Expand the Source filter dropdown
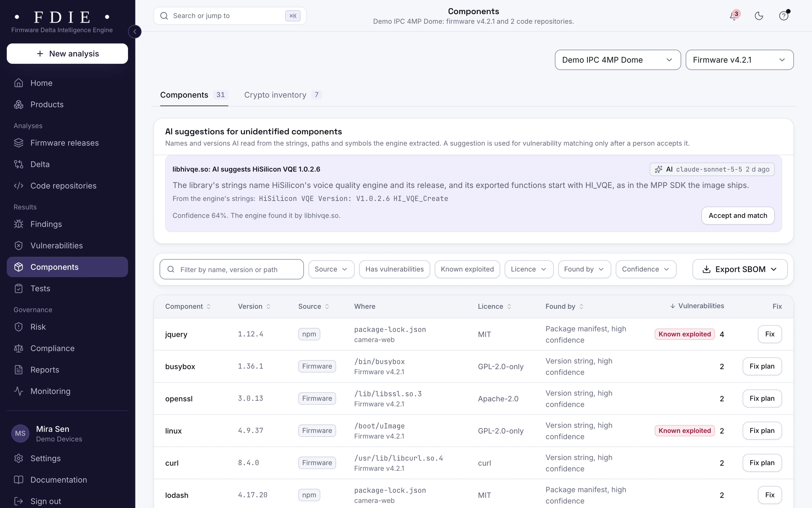The image size is (812, 508). point(331,269)
